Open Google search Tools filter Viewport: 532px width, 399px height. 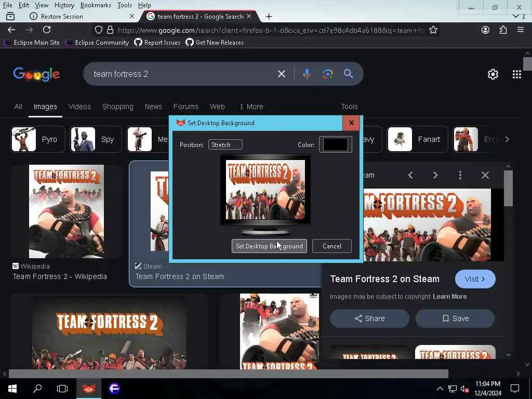(x=349, y=107)
